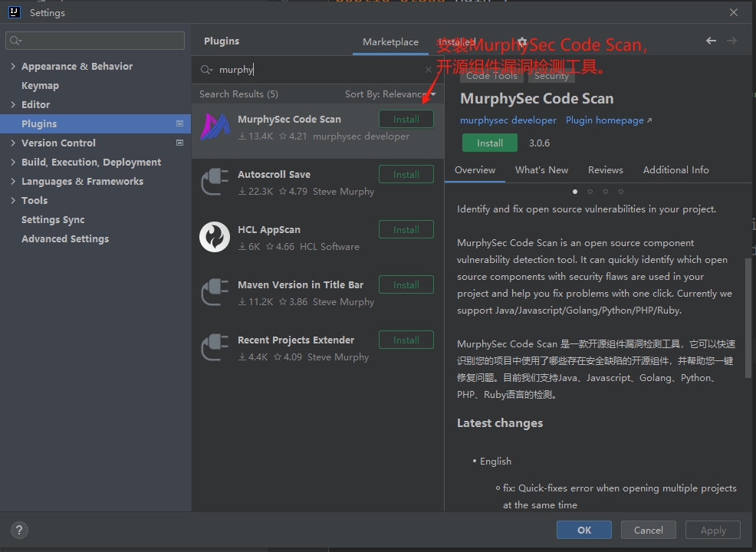Focus the settings search field
Image resolution: width=756 pixels, height=552 pixels.
click(95, 41)
